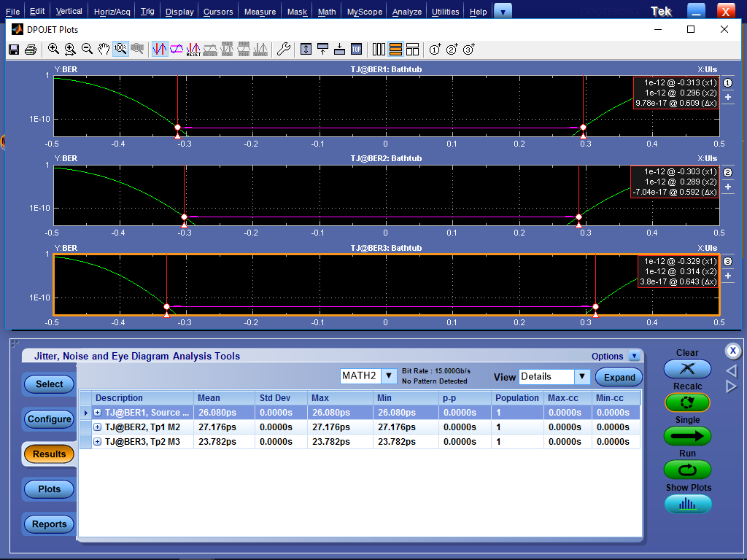Open the MyScope menu
This screenshot has width=747, height=560.
click(x=365, y=12)
